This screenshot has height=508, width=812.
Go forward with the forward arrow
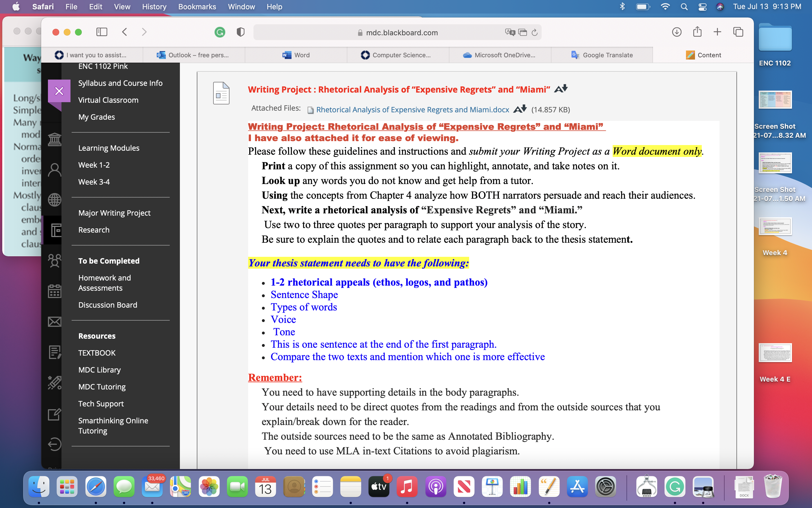tap(144, 32)
